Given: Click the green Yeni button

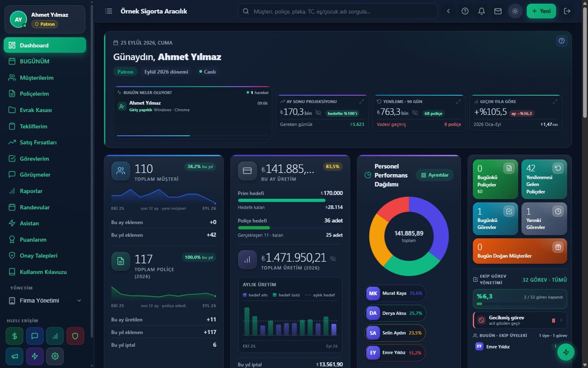Looking at the screenshot, I should tap(541, 11).
